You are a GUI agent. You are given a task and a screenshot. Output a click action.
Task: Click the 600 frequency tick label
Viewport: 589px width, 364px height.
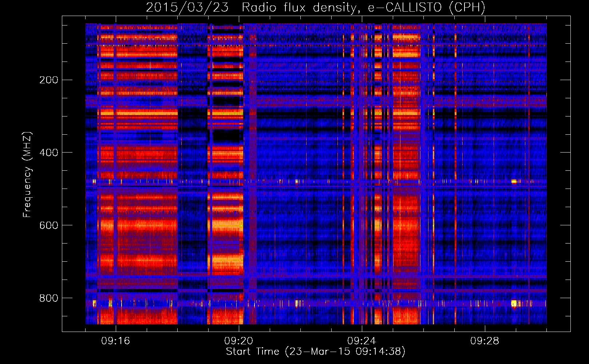click(x=49, y=225)
